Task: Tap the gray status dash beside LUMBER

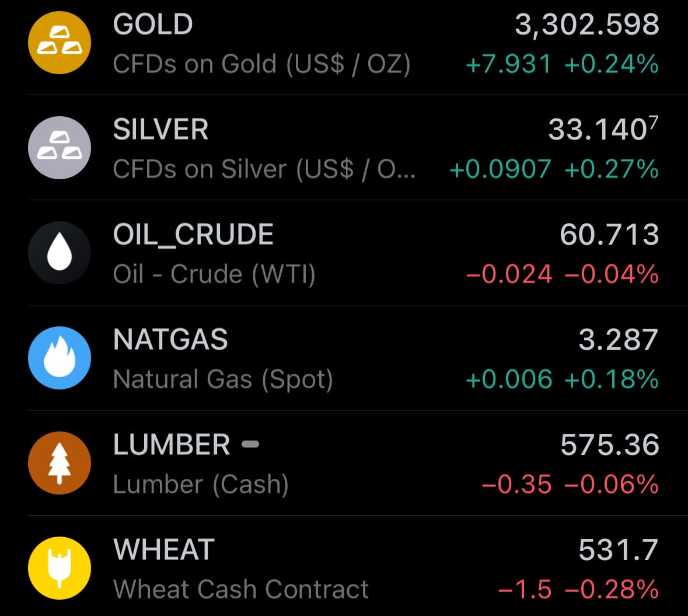Action: [250, 444]
